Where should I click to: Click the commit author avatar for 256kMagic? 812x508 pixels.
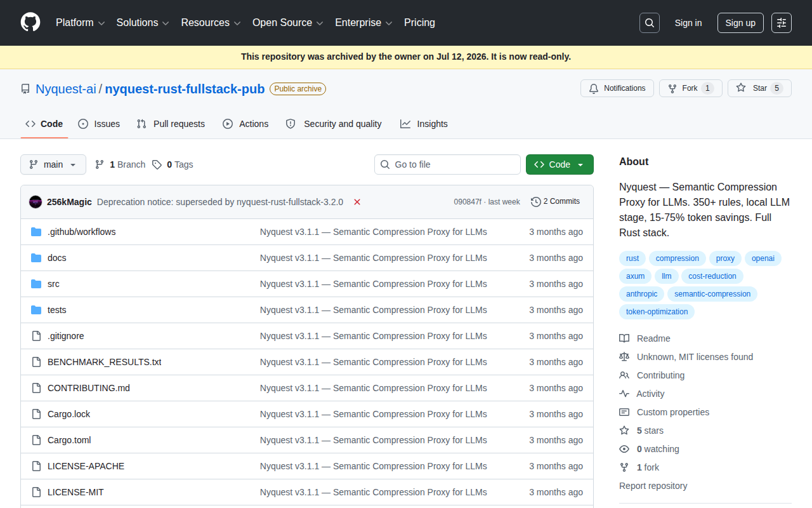coord(36,202)
